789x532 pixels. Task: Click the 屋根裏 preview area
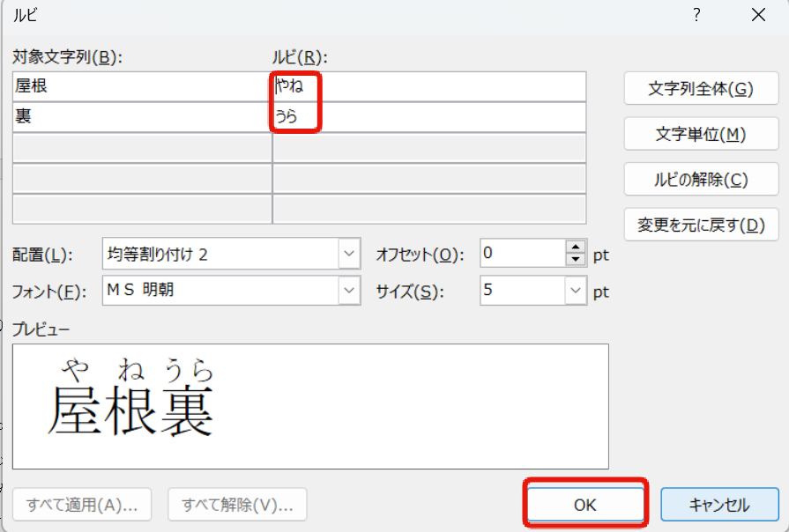click(x=309, y=406)
